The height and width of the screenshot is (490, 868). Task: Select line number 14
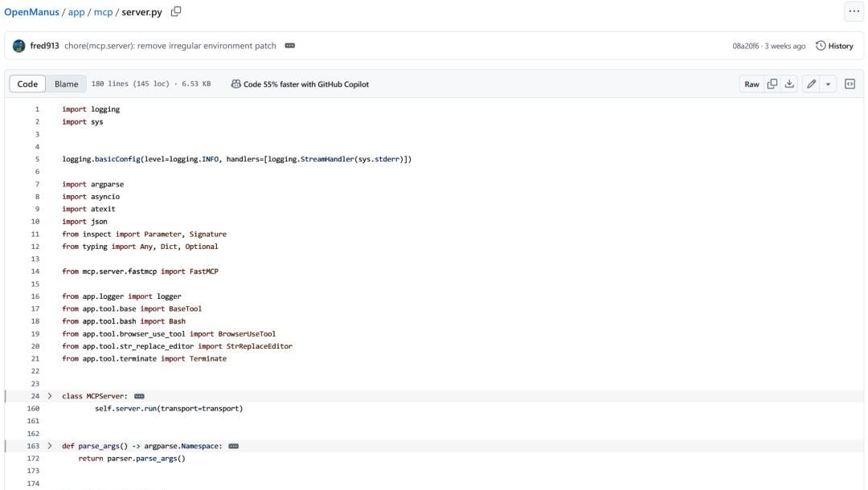click(x=36, y=272)
